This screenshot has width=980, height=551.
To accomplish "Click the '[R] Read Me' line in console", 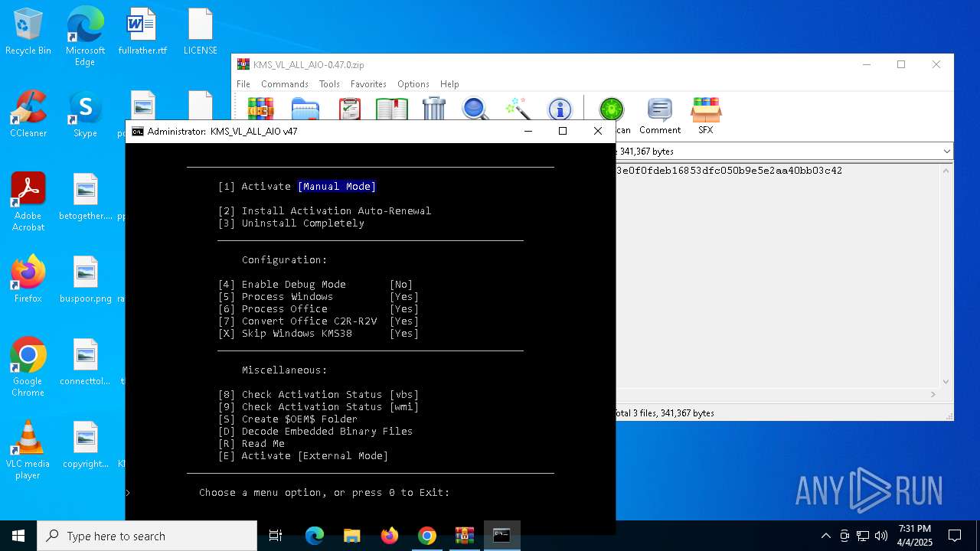I will point(251,444).
